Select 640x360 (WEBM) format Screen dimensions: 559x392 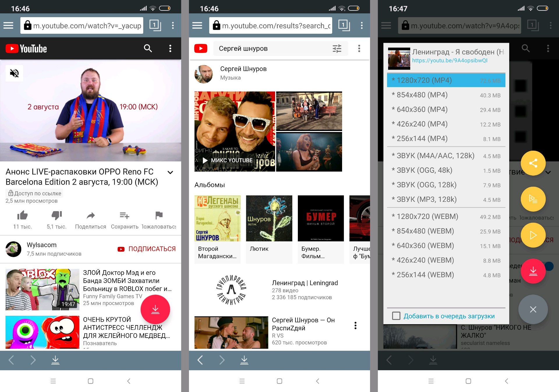point(446,245)
